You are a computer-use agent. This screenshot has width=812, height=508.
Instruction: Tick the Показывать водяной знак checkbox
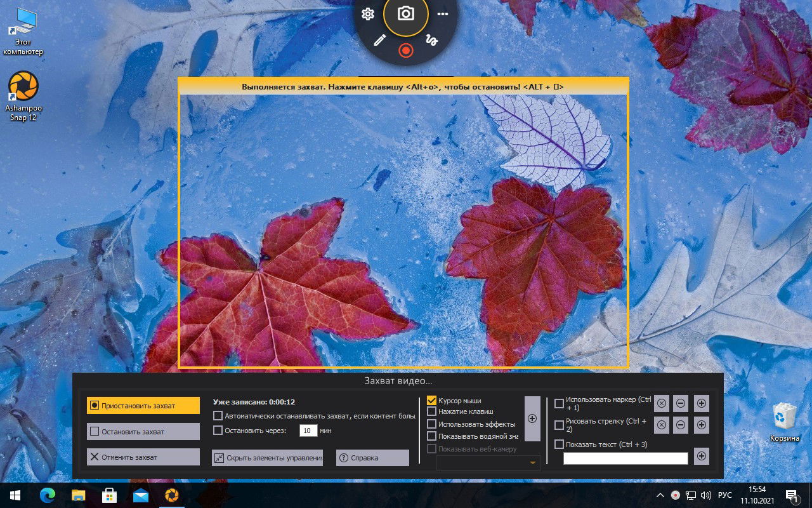(x=432, y=436)
